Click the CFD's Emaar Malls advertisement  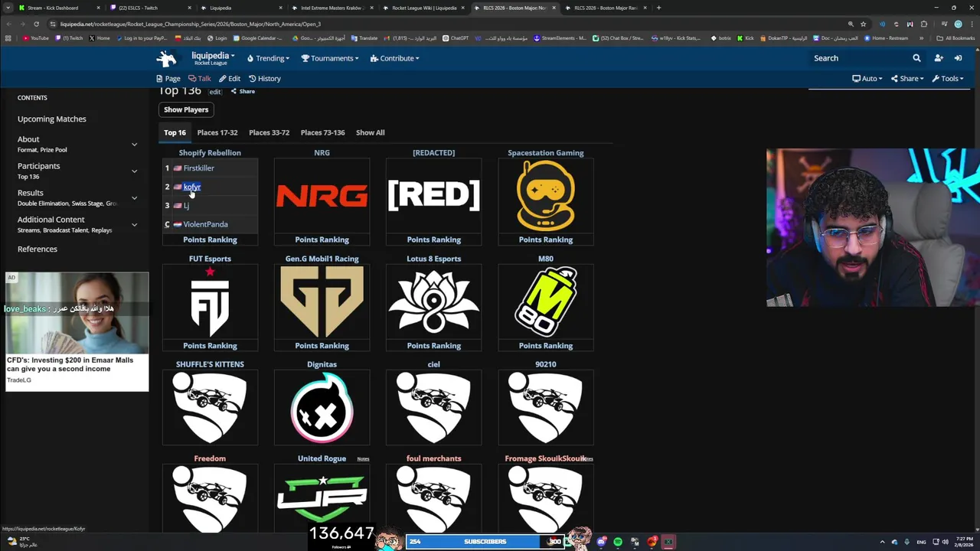pyautogui.click(x=77, y=331)
